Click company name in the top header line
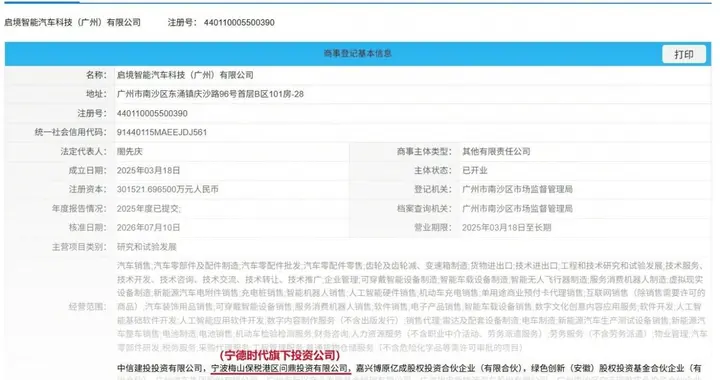 (x=73, y=22)
